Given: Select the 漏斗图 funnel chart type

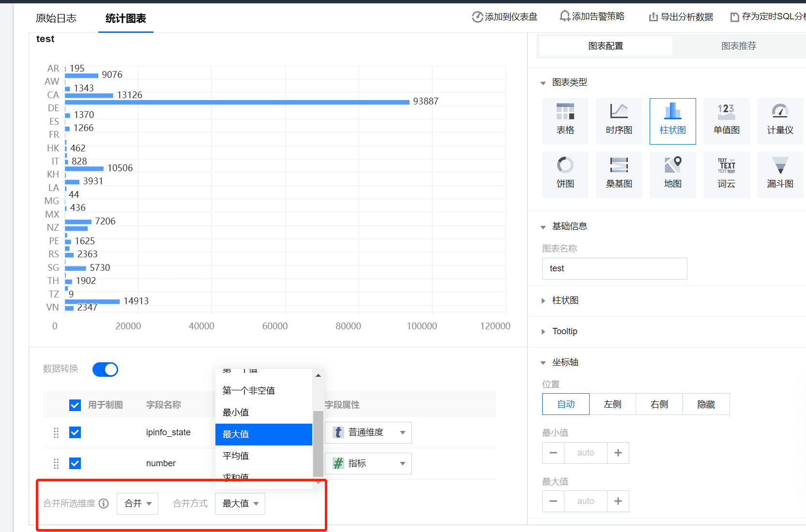Looking at the screenshot, I should (780, 175).
